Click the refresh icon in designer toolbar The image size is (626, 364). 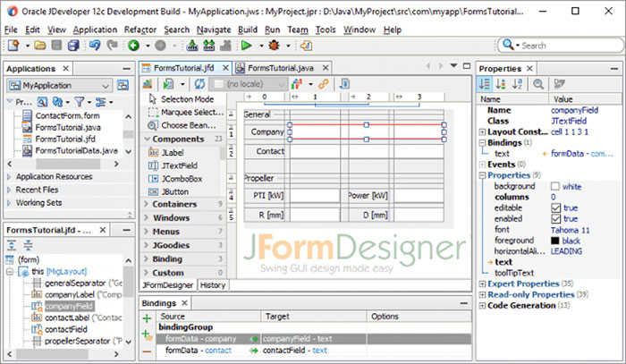(x=199, y=84)
